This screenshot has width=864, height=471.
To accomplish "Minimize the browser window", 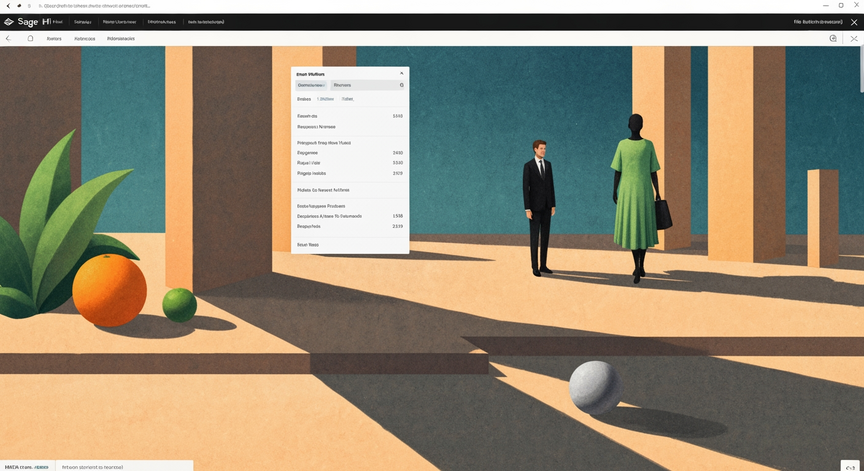I will click(x=825, y=5).
